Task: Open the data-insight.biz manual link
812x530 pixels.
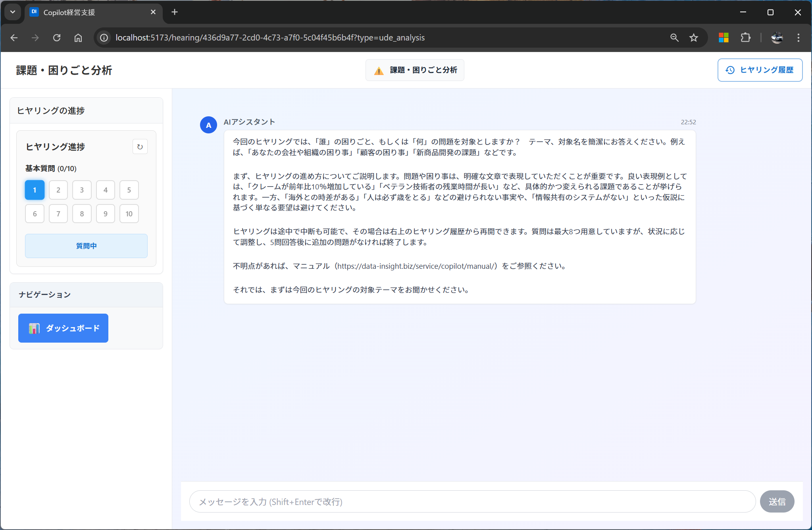Action: [416, 266]
